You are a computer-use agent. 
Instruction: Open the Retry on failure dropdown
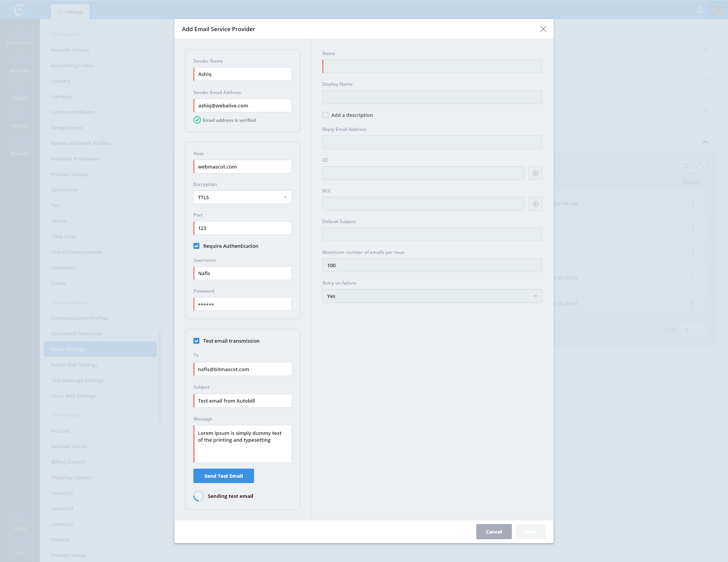432,296
